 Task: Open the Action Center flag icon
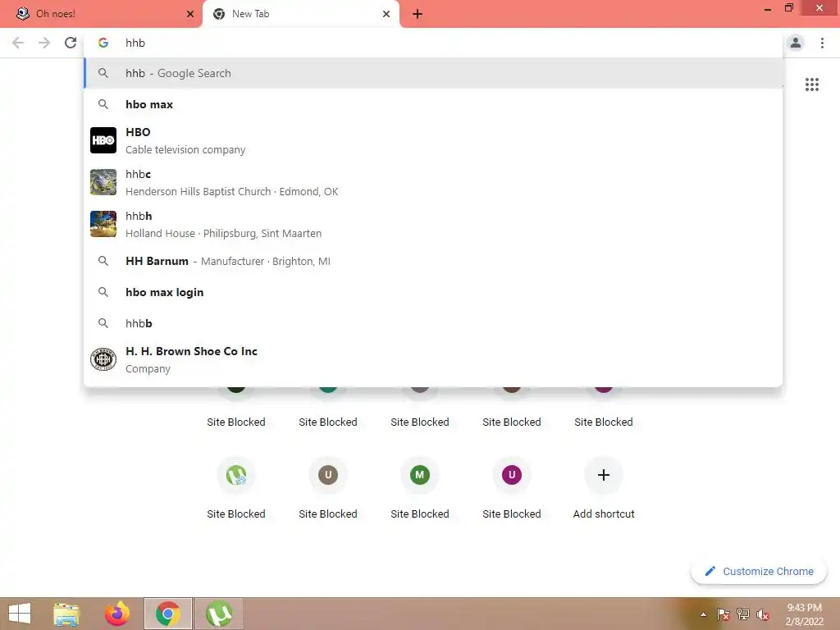(723, 614)
